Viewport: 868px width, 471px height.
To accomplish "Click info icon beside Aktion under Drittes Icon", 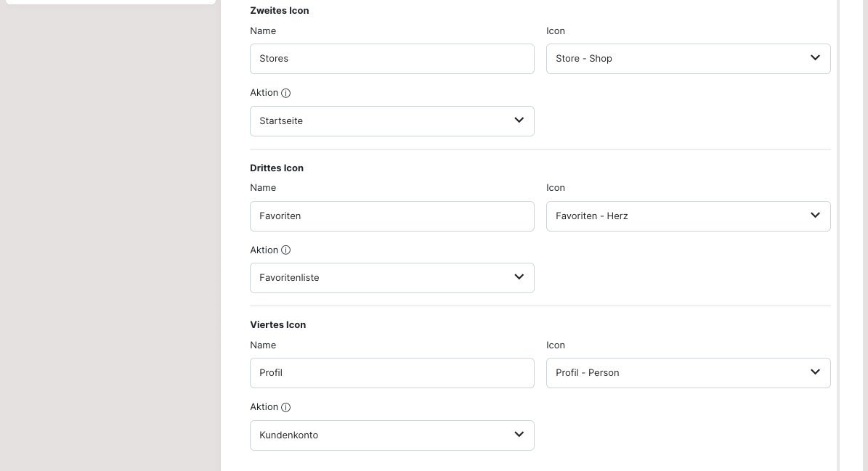I will (286, 250).
